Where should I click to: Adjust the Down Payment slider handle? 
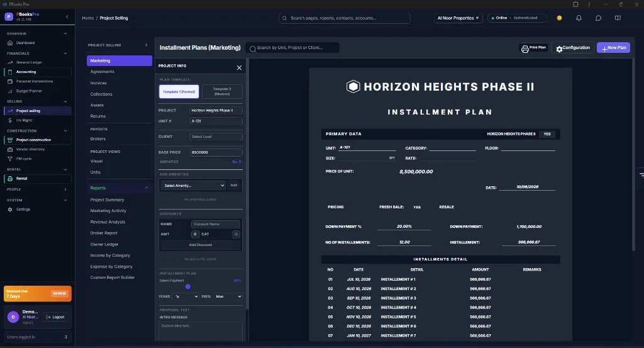tap(187, 287)
